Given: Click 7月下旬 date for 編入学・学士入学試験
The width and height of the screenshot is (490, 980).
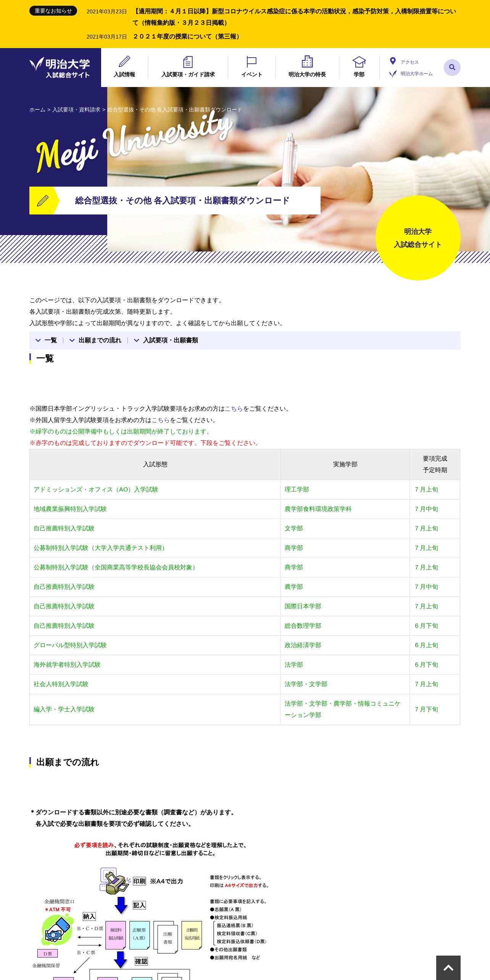Looking at the screenshot, I should click(427, 709).
